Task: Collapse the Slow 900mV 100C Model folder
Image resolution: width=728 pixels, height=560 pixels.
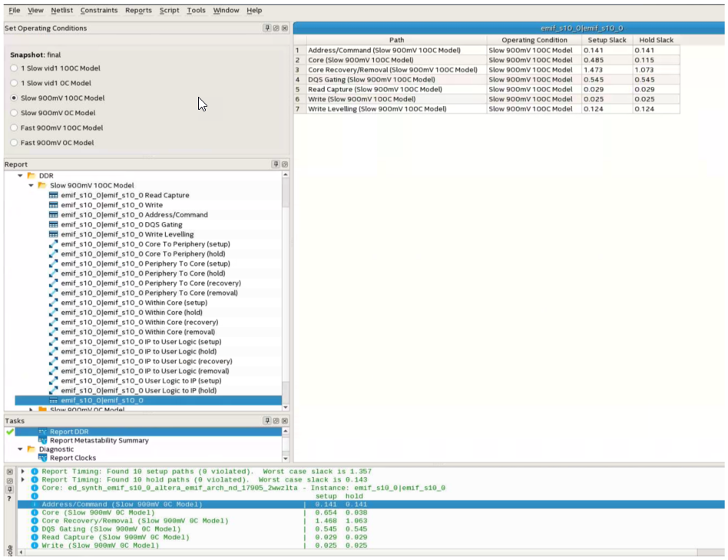Action: pyautogui.click(x=31, y=185)
